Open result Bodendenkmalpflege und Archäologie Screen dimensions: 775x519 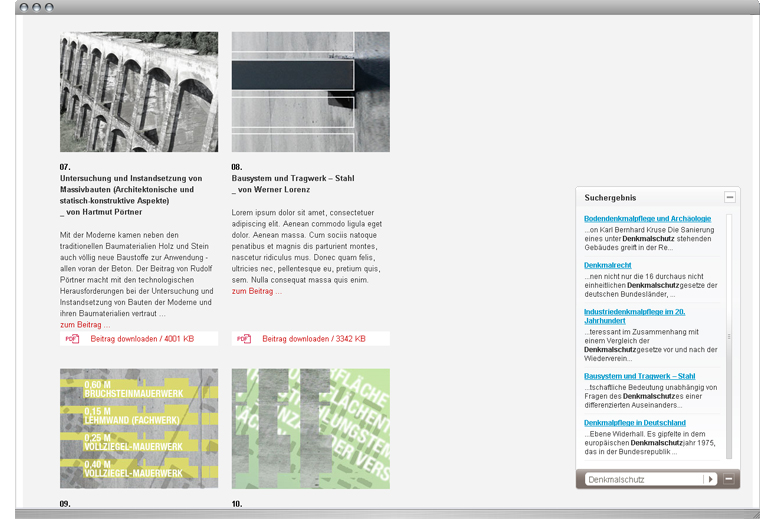click(647, 218)
